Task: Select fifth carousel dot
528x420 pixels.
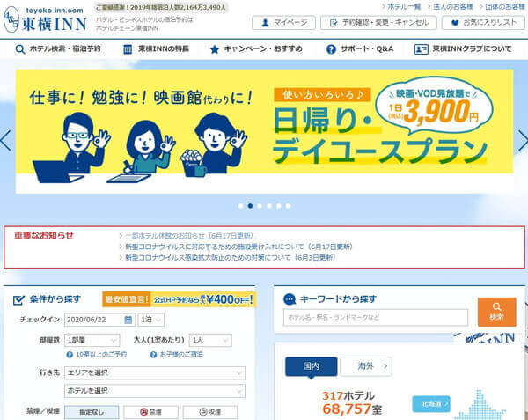Action: point(278,206)
